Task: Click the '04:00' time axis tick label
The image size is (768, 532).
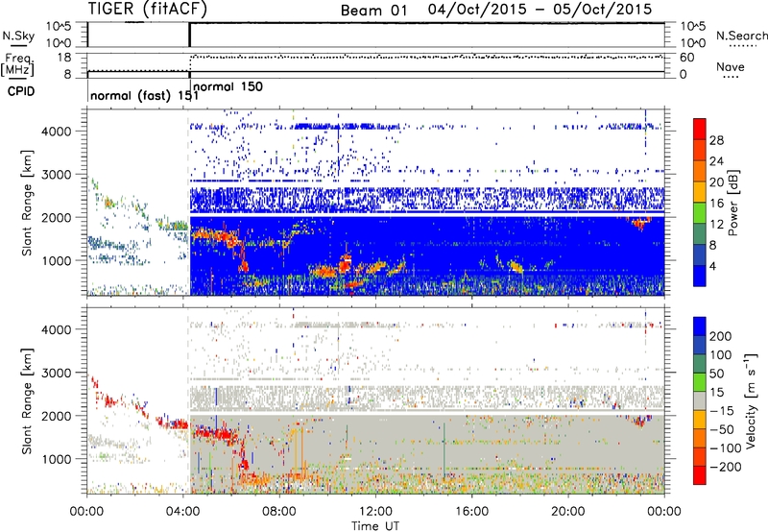Action: coord(183,512)
